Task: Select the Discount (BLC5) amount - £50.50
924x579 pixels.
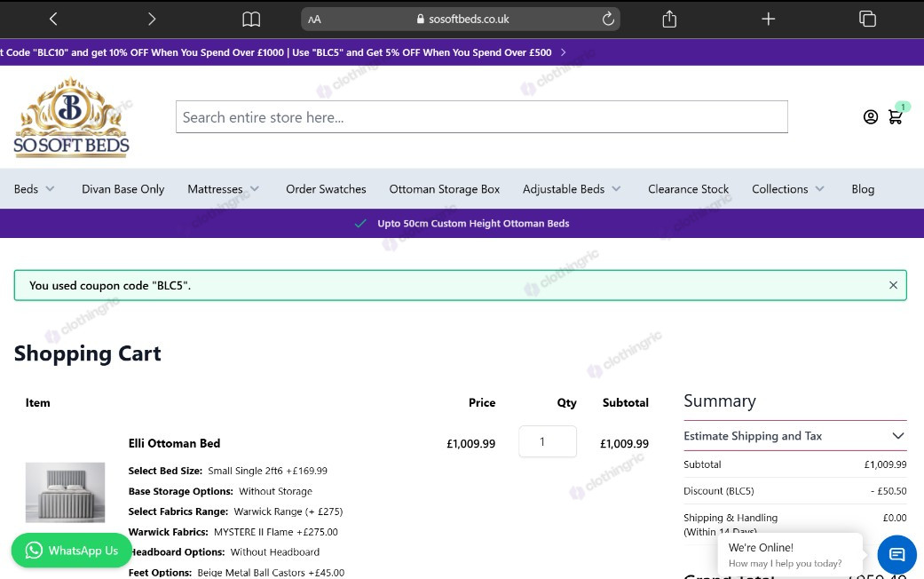Action: [888, 490]
